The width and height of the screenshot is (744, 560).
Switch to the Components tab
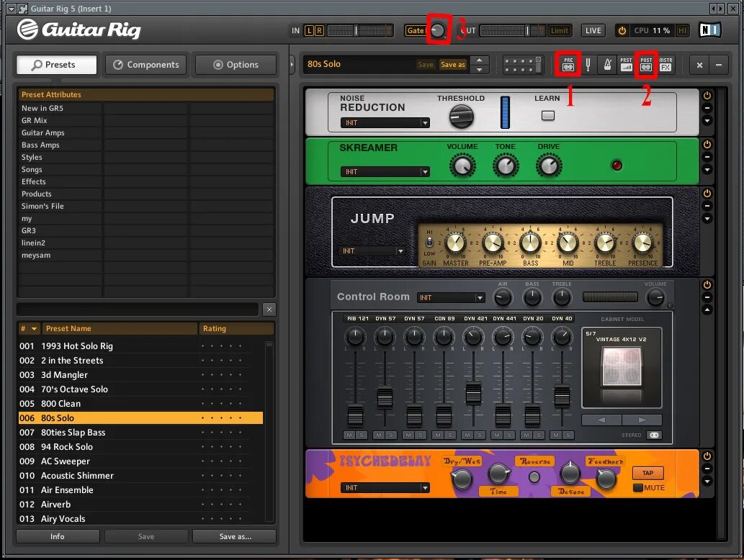click(146, 65)
